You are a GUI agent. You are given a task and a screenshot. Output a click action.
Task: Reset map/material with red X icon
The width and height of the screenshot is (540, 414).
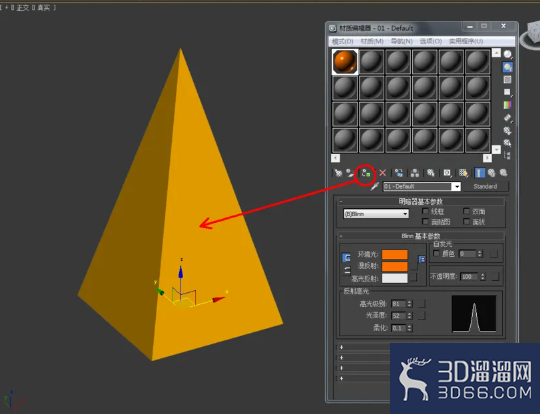[x=383, y=173]
